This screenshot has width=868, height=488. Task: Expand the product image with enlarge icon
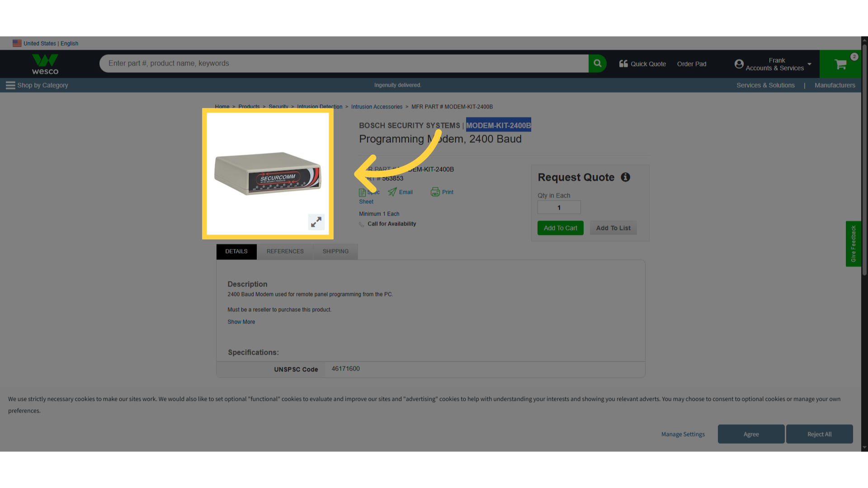point(316,222)
